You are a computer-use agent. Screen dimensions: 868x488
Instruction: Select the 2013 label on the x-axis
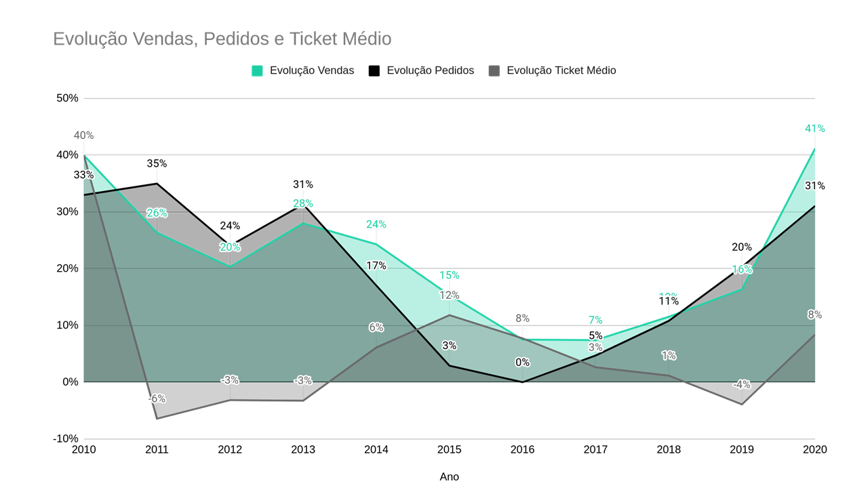[303, 449]
